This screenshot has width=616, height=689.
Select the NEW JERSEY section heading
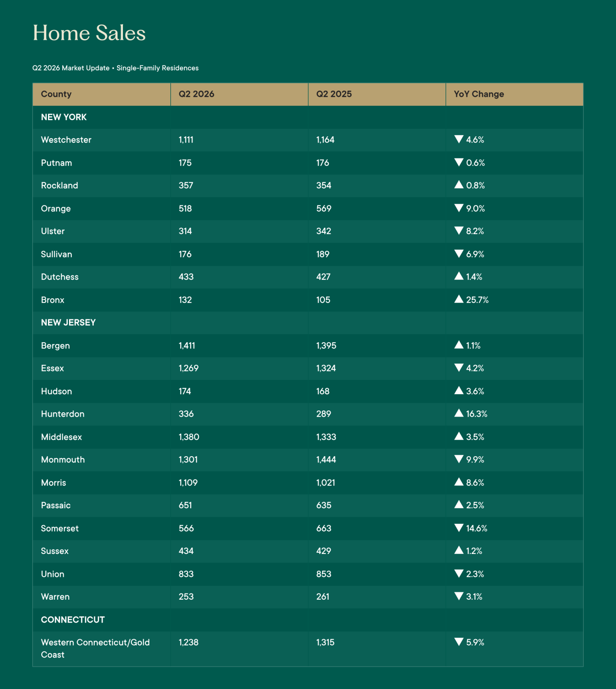(x=68, y=323)
